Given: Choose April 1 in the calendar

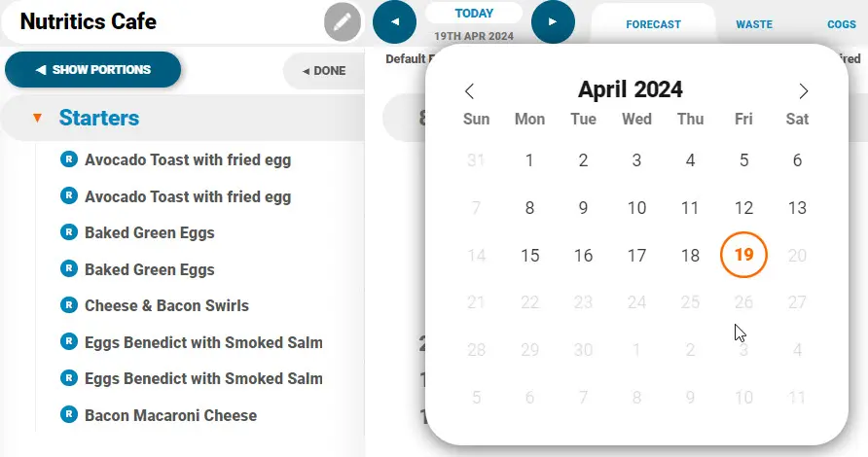Looking at the screenshot, I should pos(529,160).
